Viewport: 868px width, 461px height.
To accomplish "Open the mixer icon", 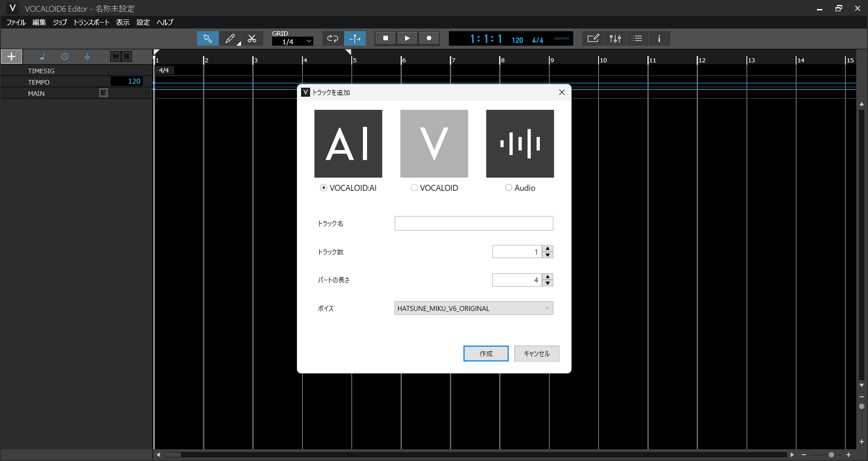I will (615, 38).
